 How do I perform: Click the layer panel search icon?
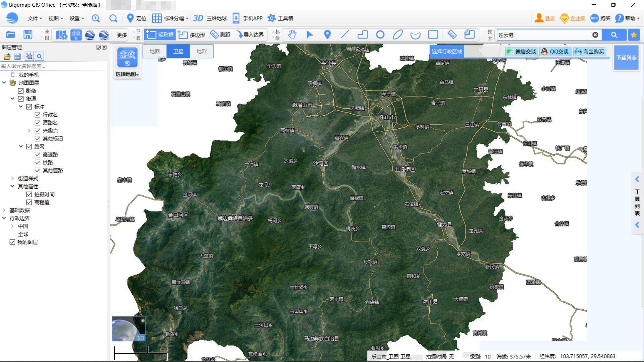[40, 56]
